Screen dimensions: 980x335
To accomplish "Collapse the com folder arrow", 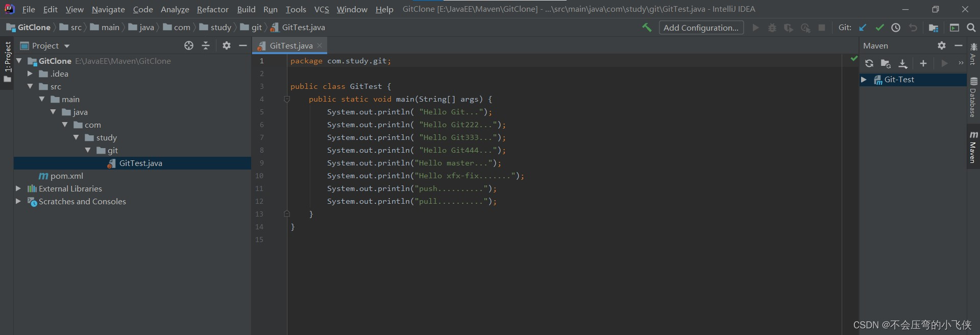I will [x=65, y=125].
